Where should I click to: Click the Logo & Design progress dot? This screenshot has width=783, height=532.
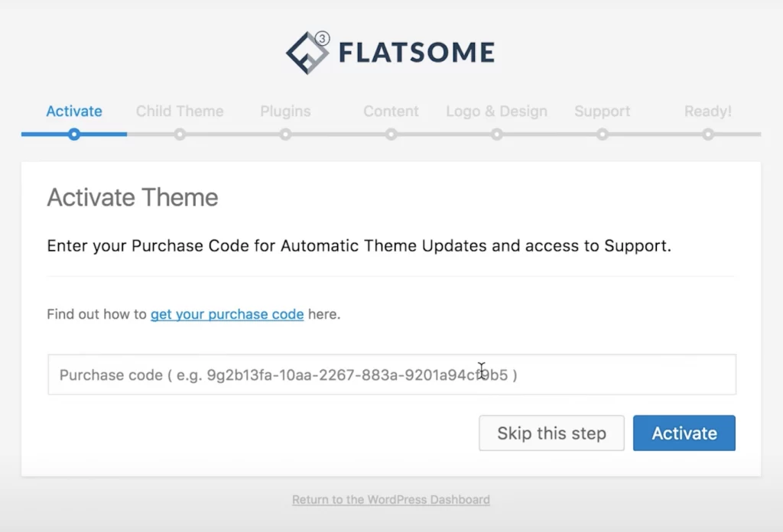(497, 135)
